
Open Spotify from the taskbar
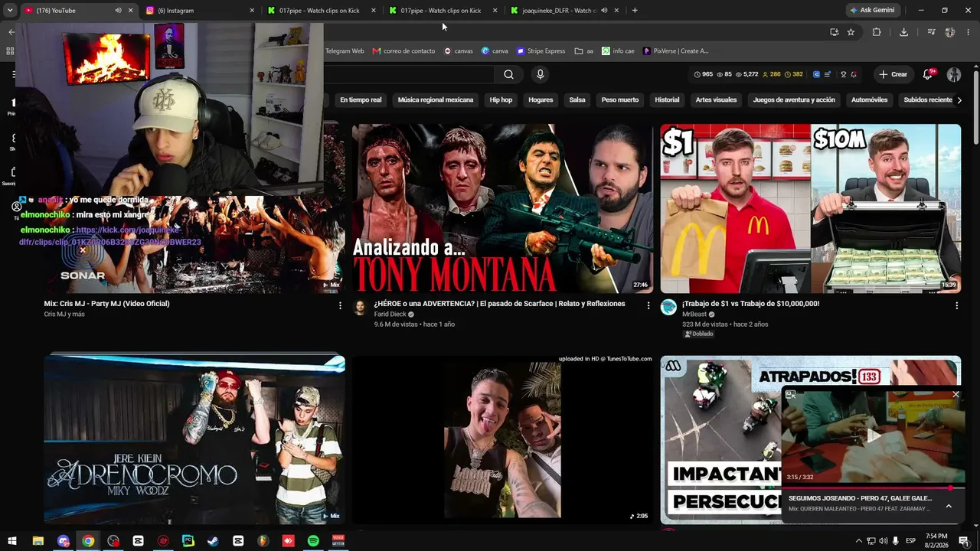313,541
